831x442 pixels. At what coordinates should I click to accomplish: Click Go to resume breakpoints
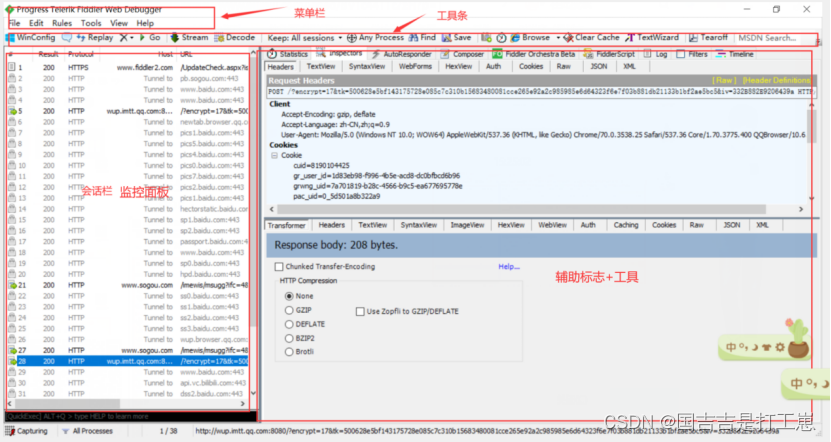(149, 38)
